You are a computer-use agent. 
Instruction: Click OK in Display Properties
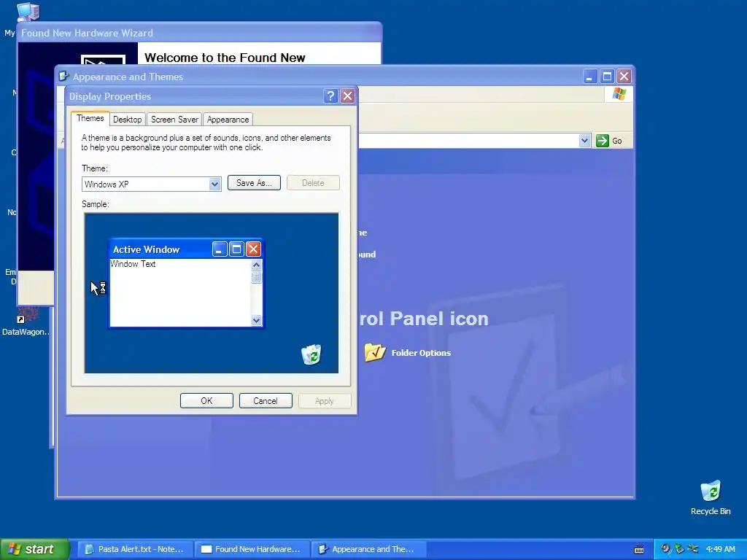click(x=206, y=401)
